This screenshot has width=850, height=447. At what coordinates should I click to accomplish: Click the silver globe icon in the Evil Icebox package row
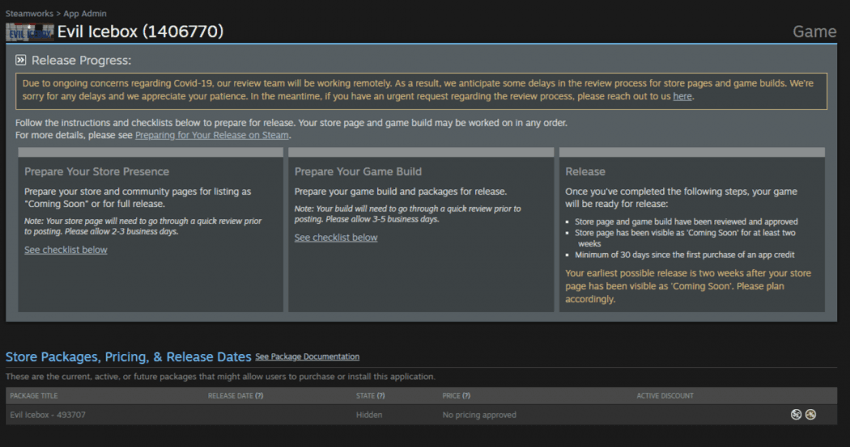pos(796,414)
